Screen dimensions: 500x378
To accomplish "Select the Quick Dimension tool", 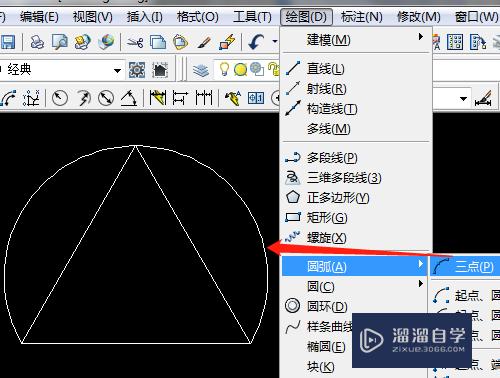I will (x=158, y=98).
